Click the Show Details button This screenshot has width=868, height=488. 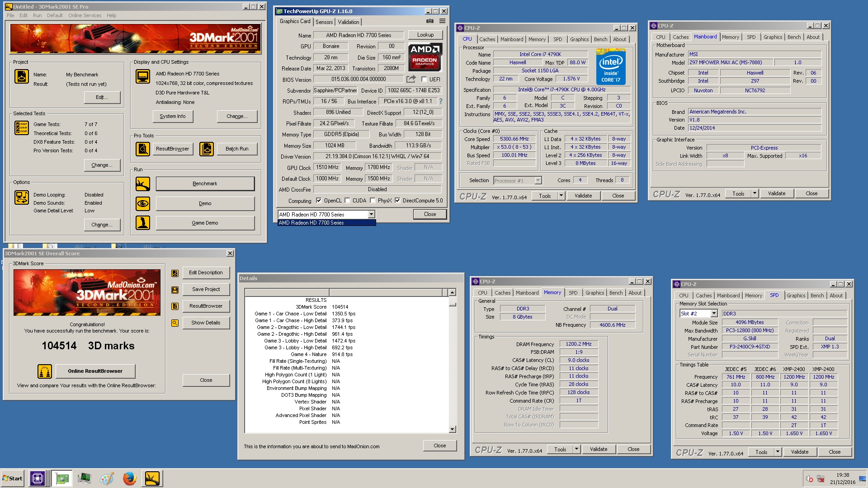pos(206,323)
